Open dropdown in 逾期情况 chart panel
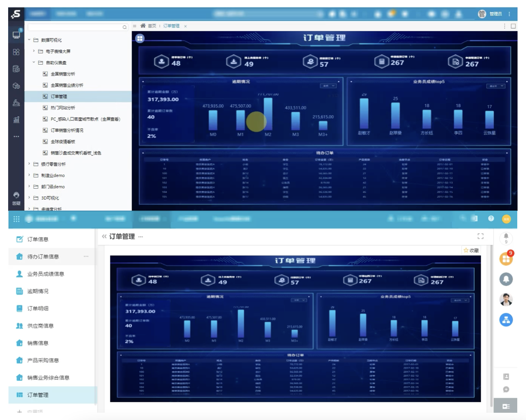The width and height of the screenshot is (526, 420). coord(328,86)
